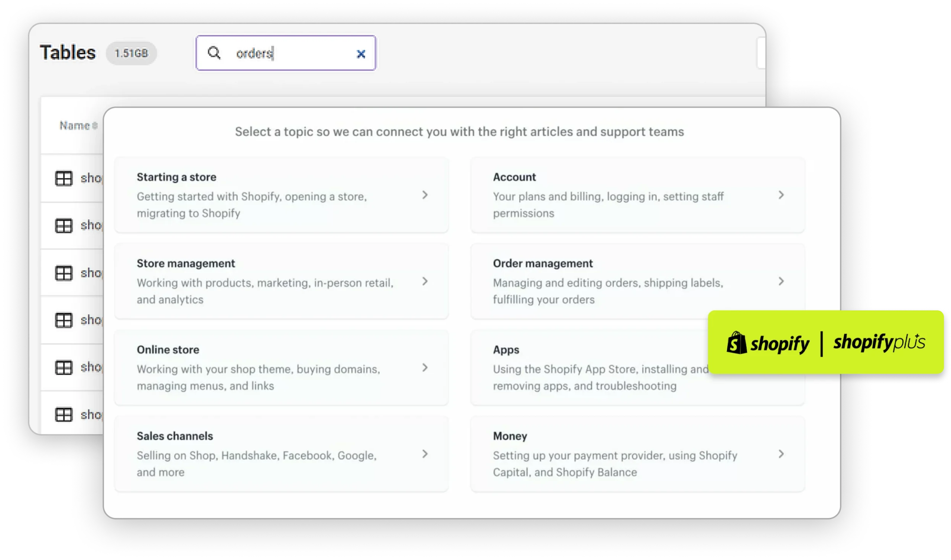
Task: Expand Starting a store chevron
Action: point(425,195)
